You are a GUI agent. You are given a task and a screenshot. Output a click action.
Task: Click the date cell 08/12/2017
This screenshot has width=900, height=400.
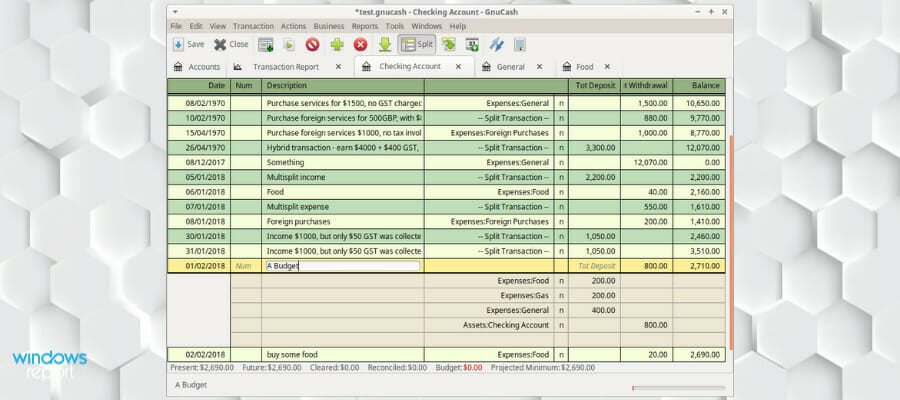(x=199, y=162)
